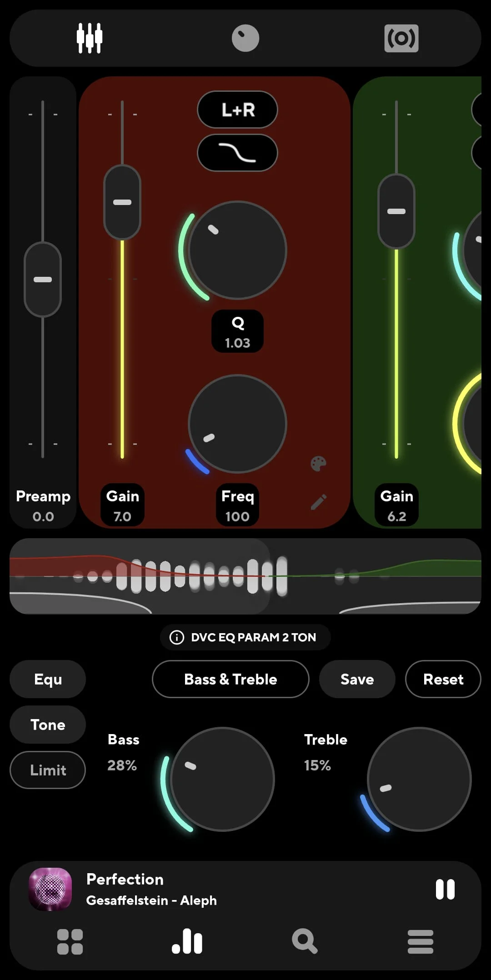This screenshot has height=980, width=491.
Task: Open the speaker reverb icon
Action: click(x=401, y=38)
